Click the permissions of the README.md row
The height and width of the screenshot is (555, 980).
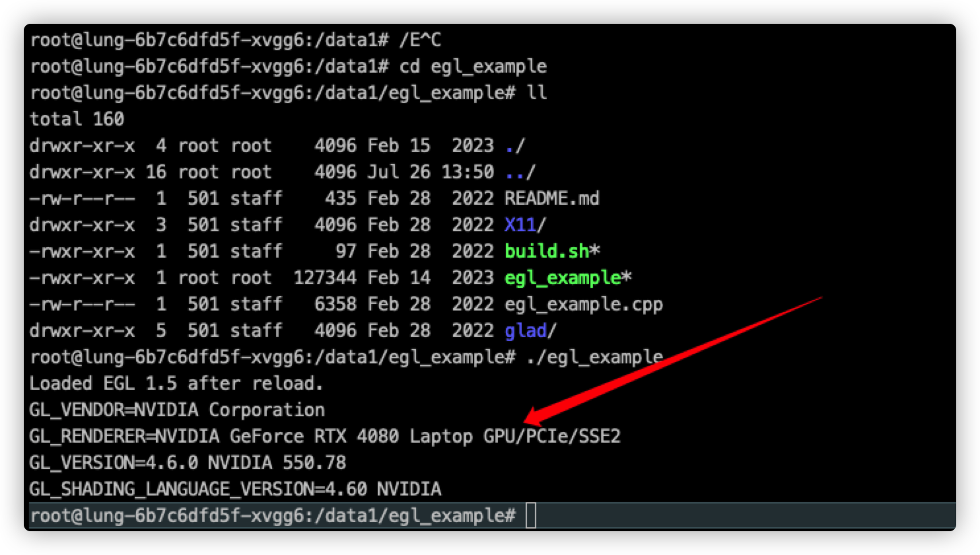(x=82, y=198)
